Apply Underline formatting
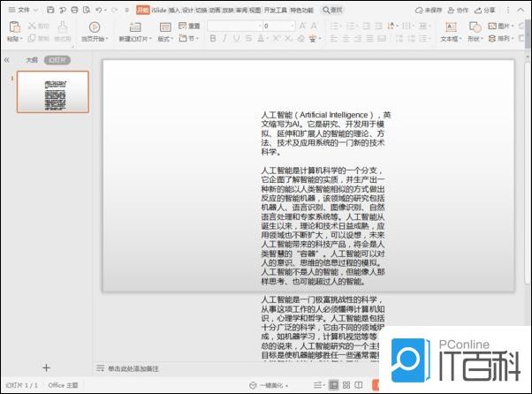This screenshot has width=532, height=394. [238, 39]
